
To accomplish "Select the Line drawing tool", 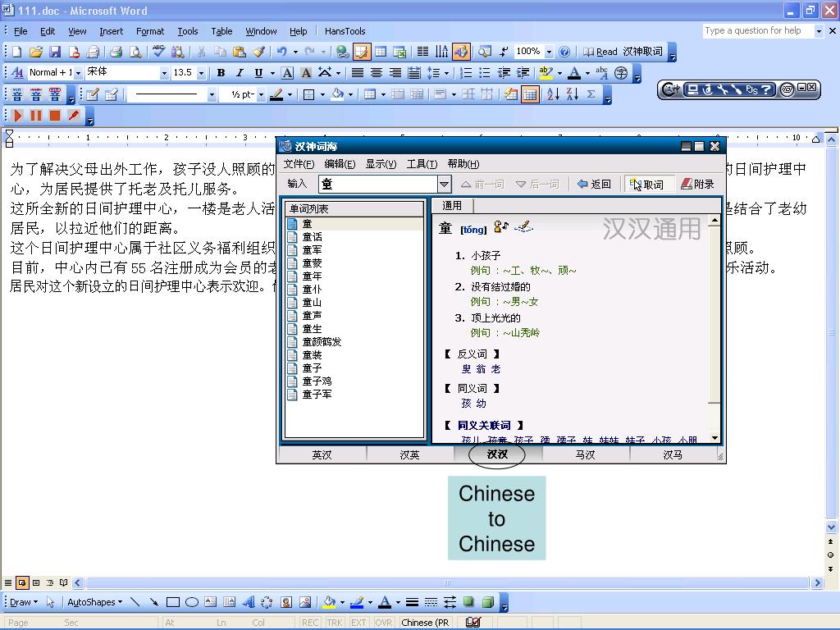I will coord(135,602).
